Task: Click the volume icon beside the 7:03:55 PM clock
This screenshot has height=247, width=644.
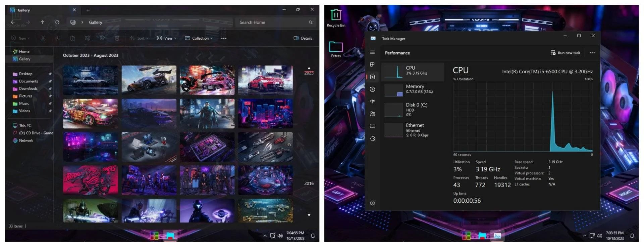Action: click(599, 236)
